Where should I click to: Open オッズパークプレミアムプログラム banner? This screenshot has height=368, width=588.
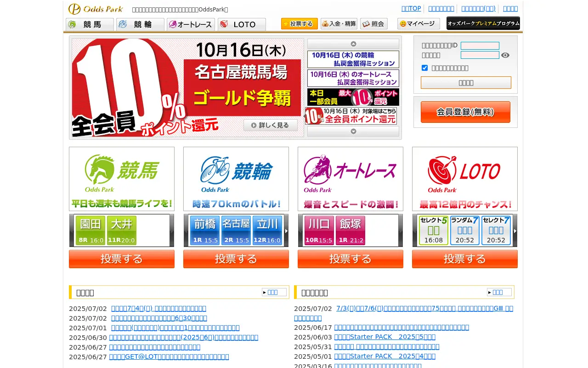pos(483,23)
